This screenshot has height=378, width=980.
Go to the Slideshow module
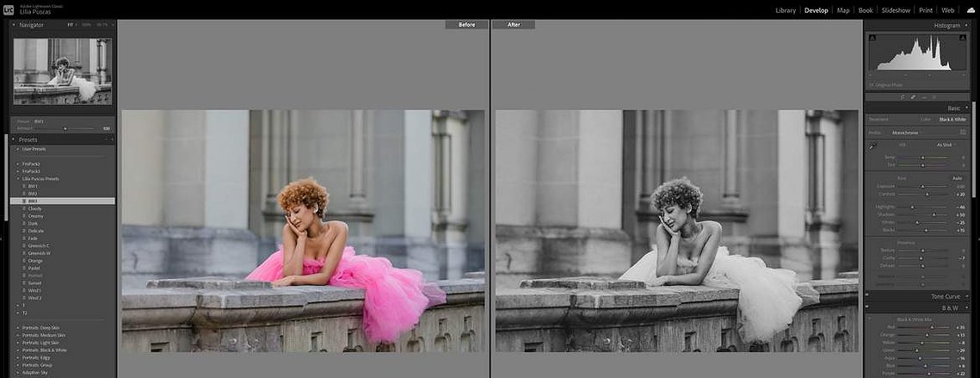coord(896,10)
